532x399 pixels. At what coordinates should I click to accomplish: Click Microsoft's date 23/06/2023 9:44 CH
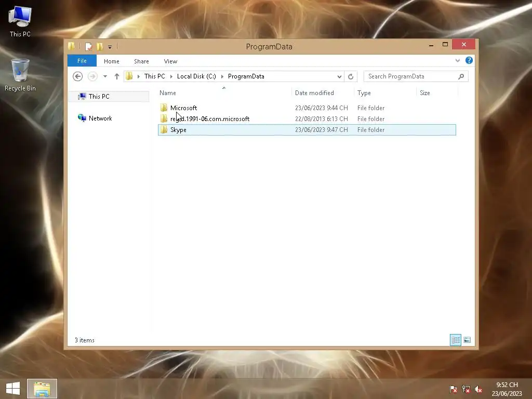click(x=321, y=108)
